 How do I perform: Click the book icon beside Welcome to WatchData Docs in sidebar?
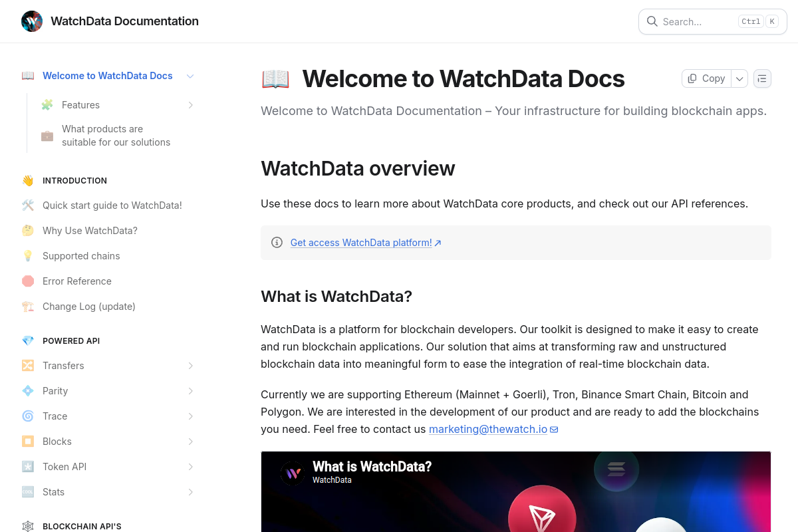(x=28, y=76)
